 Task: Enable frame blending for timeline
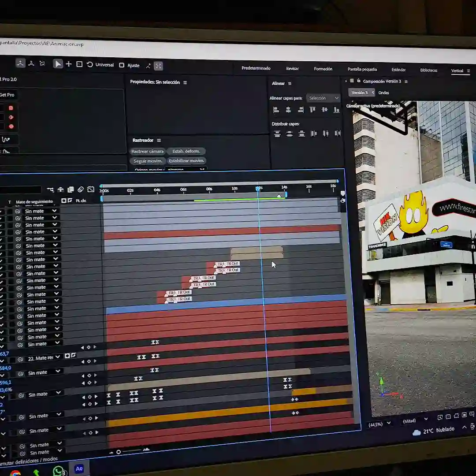71,190
